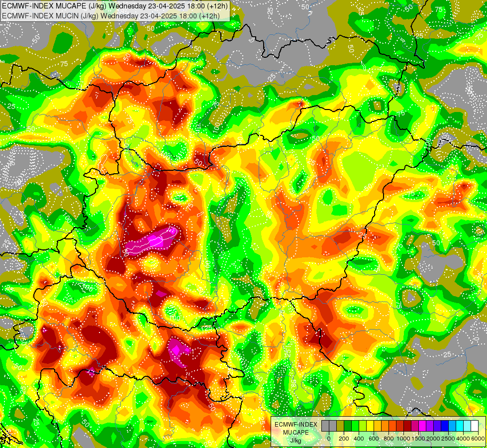Click the MUCAPE title line in header

(114, 6)
